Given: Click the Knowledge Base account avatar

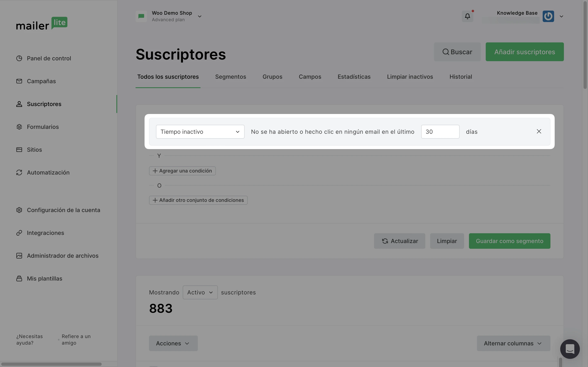Looking at the screenshot, I should pyautogui.click(x=548, y=16).
